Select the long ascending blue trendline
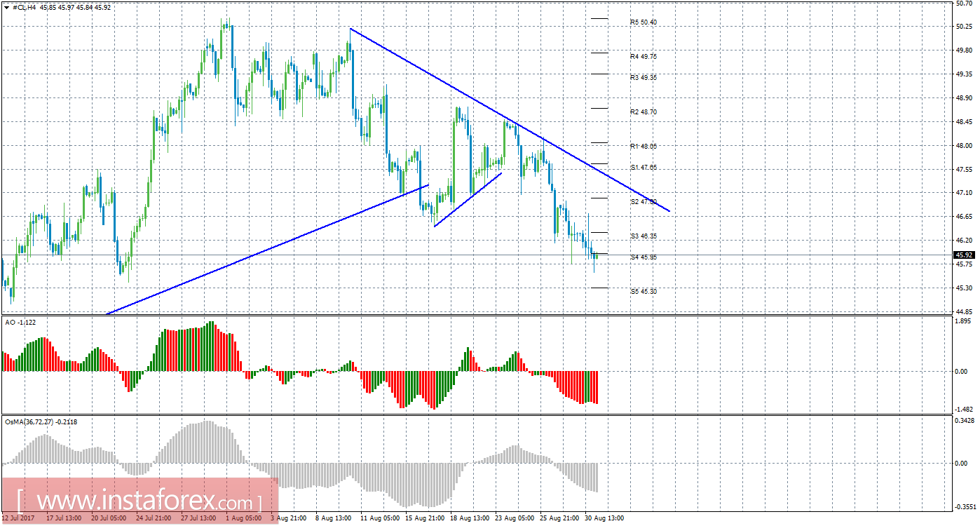980x526 pixels. 267,250
